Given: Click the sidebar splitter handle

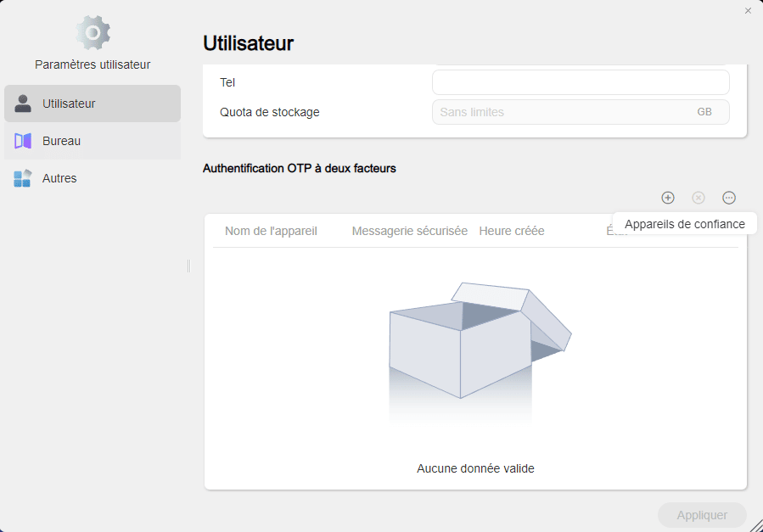Looking at the screenshot, I should (x=188, y=266).
